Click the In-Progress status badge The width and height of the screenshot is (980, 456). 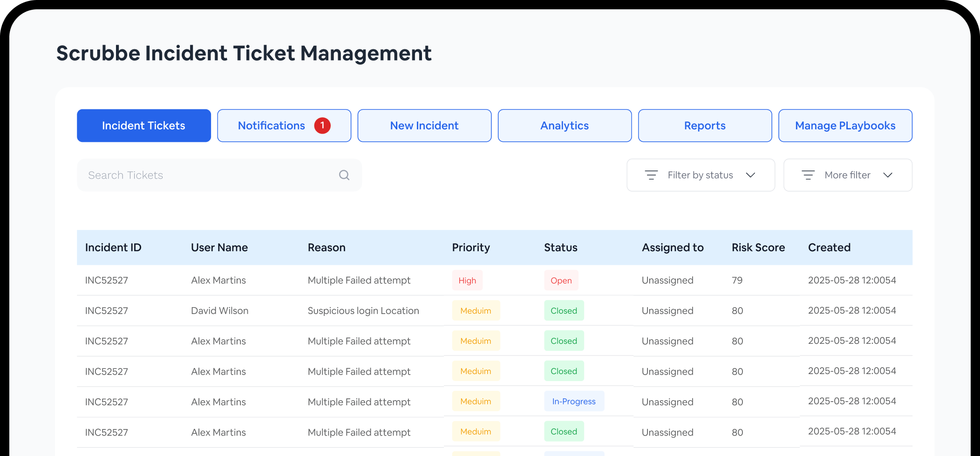tap(574, 401)
